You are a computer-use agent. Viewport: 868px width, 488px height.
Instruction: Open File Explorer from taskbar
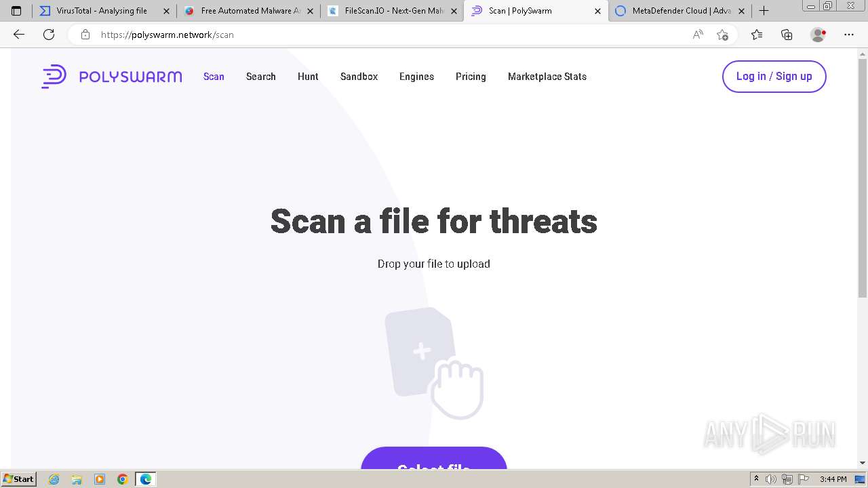[x=77, y=479]
